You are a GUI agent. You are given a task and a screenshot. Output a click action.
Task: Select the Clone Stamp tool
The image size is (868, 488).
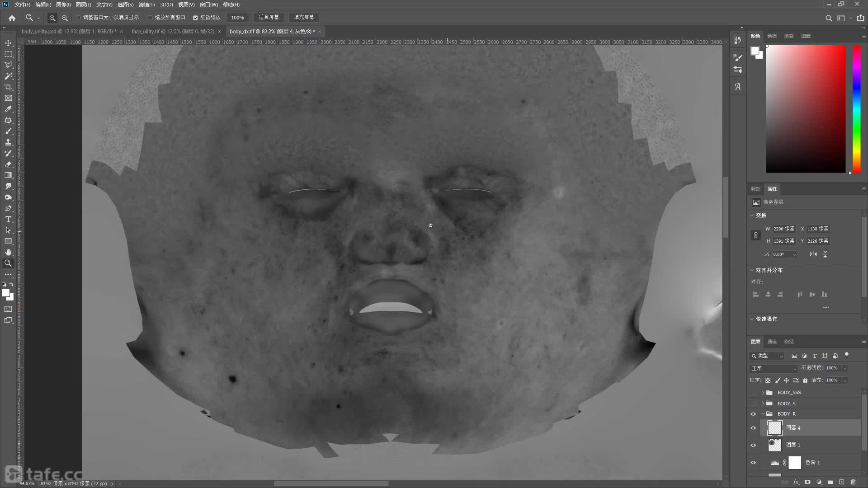coord(8,142)
